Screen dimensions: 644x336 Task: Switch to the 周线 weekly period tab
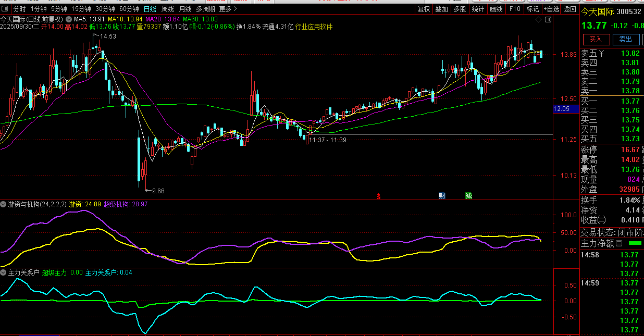click(167, 9)
